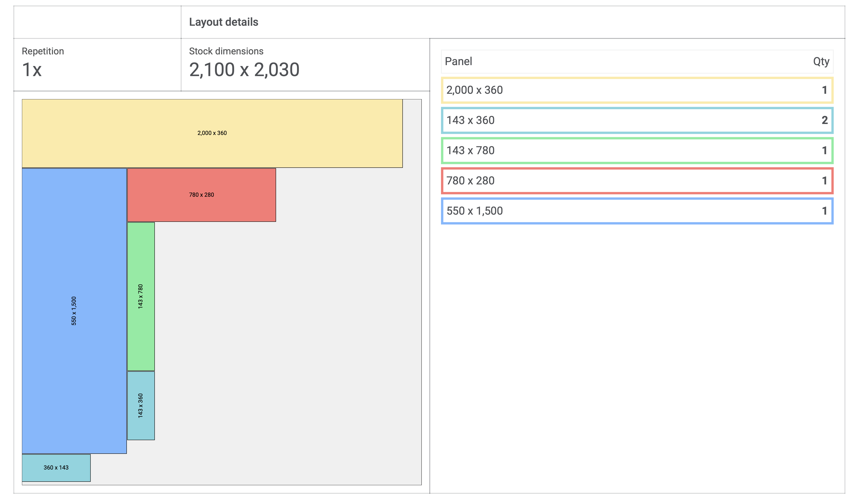The image size is (856, 504).
Task: Click the Repetition 1x value
Action: (x=32, y=70)
